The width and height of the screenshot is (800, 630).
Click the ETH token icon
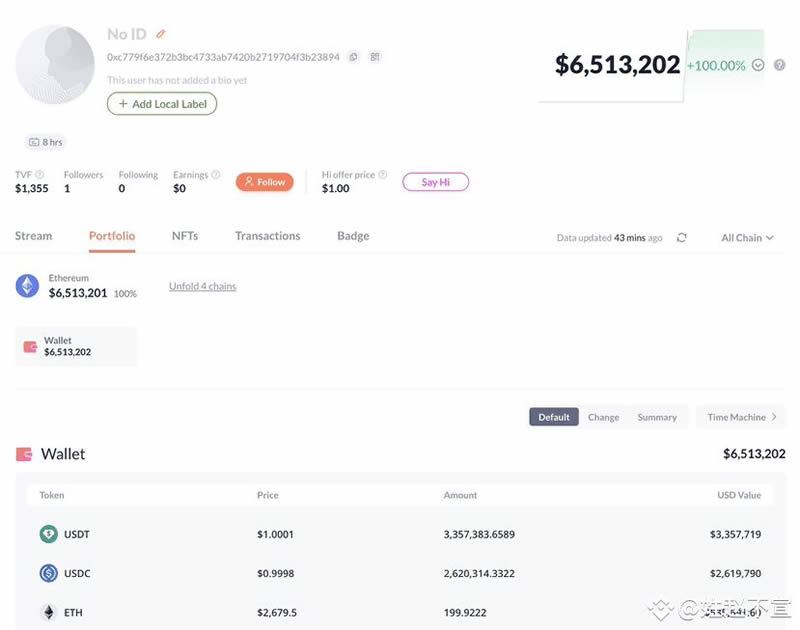click(x=48, y=612)
